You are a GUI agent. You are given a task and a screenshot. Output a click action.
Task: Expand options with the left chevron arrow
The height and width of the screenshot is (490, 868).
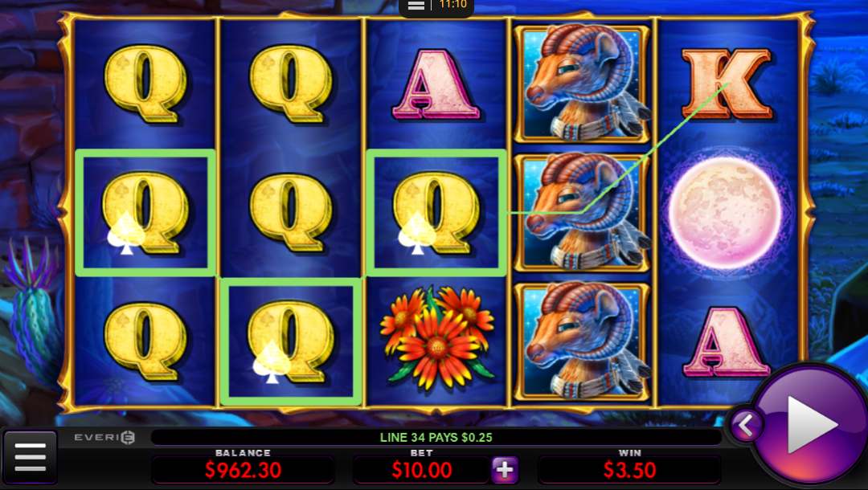pyautogui.click(x=745, y=426)
